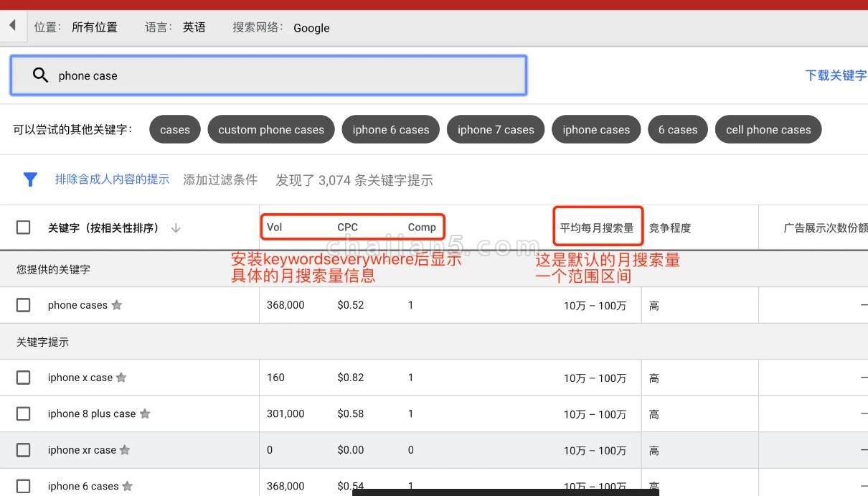Click the back arrow icon at top left
868x496 pixels.
[12, 27]
